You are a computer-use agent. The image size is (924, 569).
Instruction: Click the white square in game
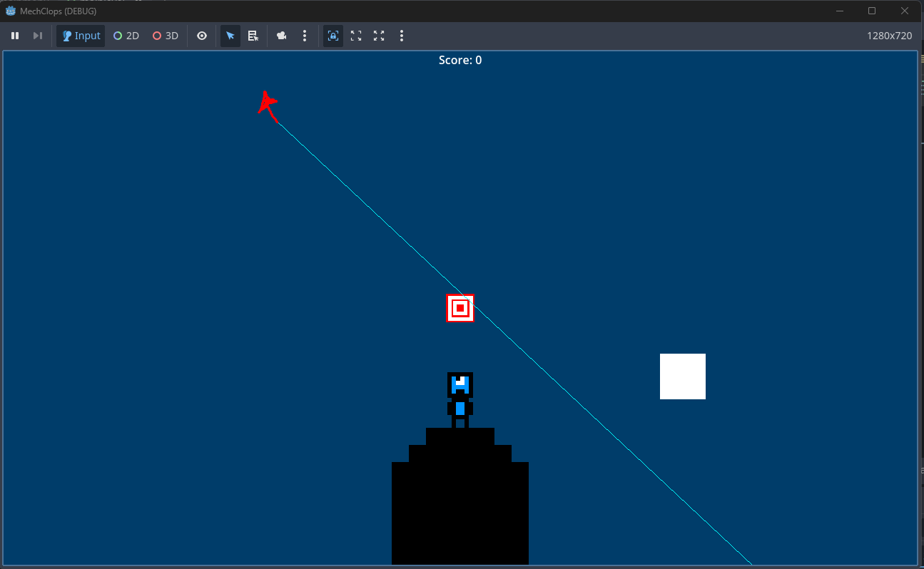click(x=683, y=376)
